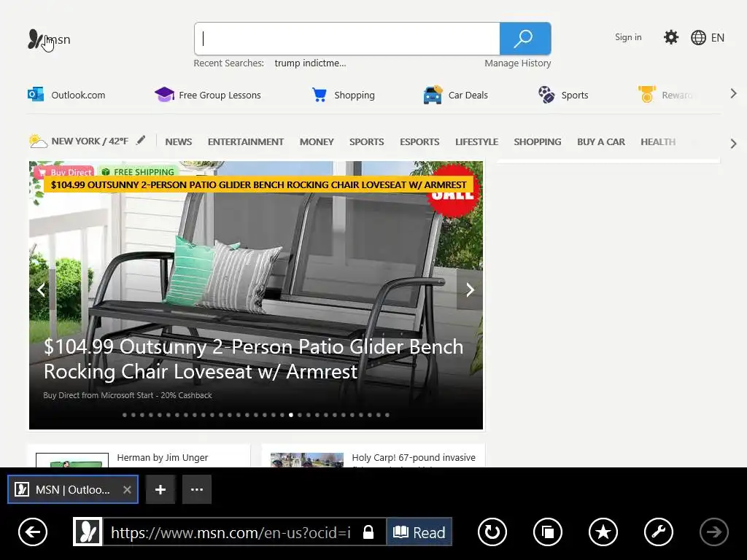Click the EN language label
This screenshot has width=747, height=560.
[718, 38]
